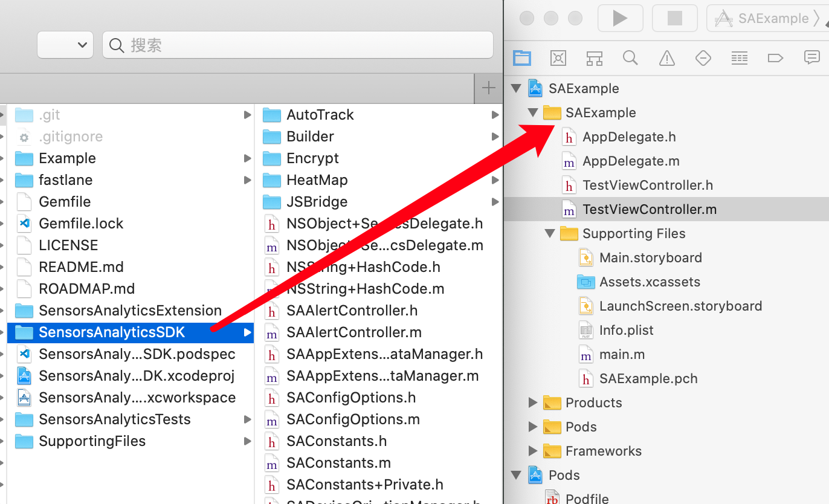The image size is (829, 504).
Task: Show the Breakpoint navigator
Action: [775, 58]
